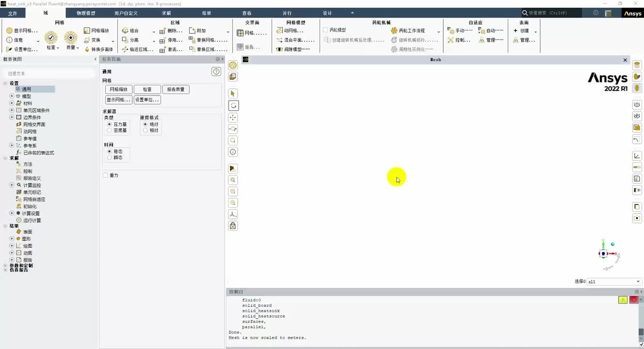The image size is (644, 349).
Task: Click 激活 in the 区域 group
Action: point(171,49)
